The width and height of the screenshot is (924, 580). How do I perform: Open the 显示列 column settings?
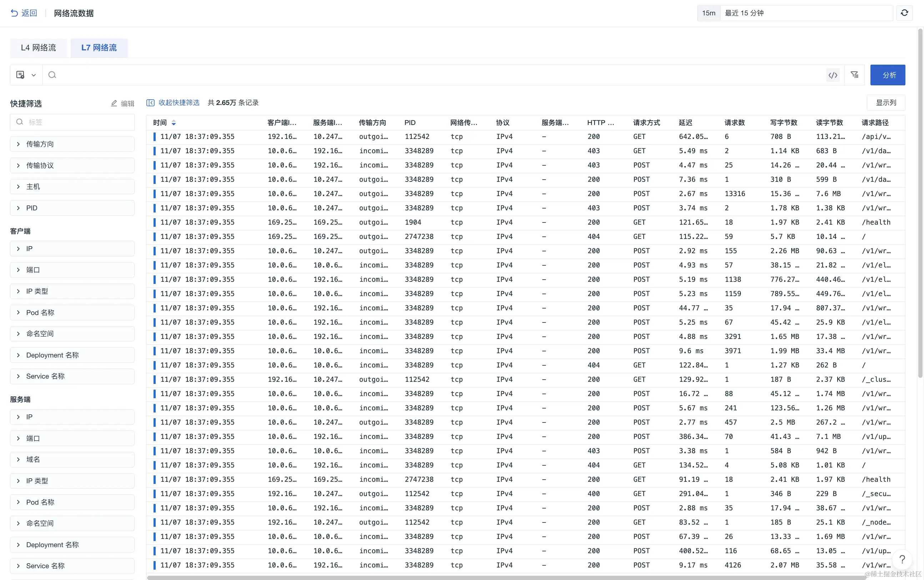click(886, 103)
